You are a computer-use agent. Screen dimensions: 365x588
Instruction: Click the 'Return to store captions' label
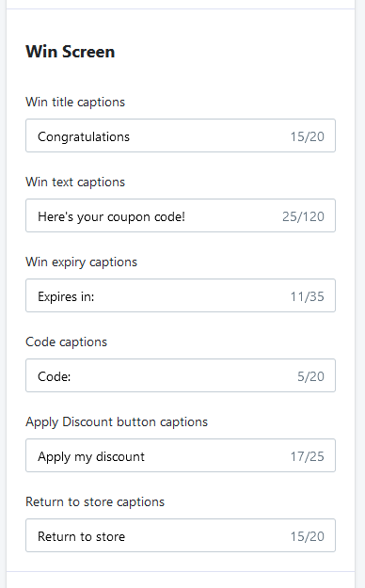coord(95,501)
